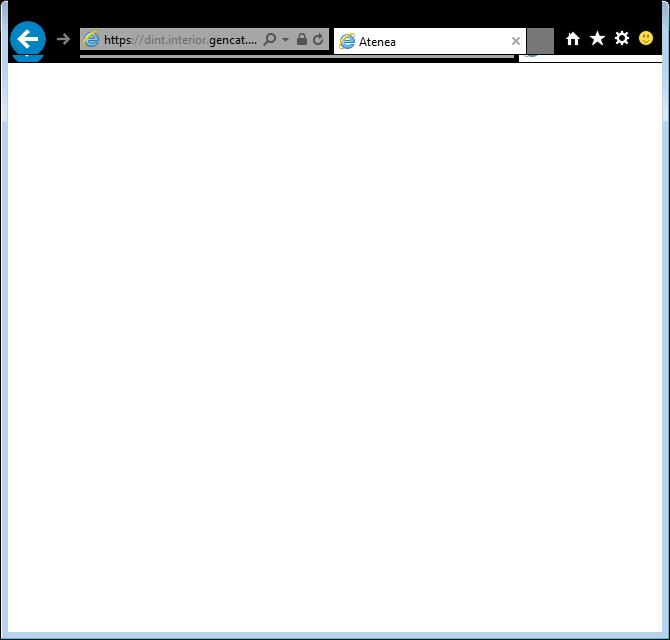Click the Forward arrow button
This screenshot has height=640, width=670.
click(x=63, y=39)
